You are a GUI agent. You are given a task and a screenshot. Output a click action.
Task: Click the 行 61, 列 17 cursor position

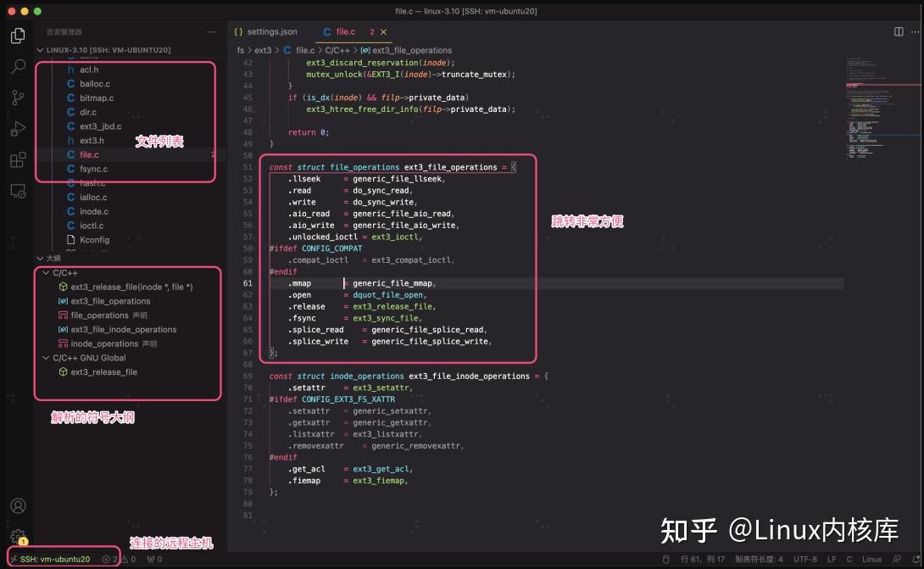(x=703, y=559)
